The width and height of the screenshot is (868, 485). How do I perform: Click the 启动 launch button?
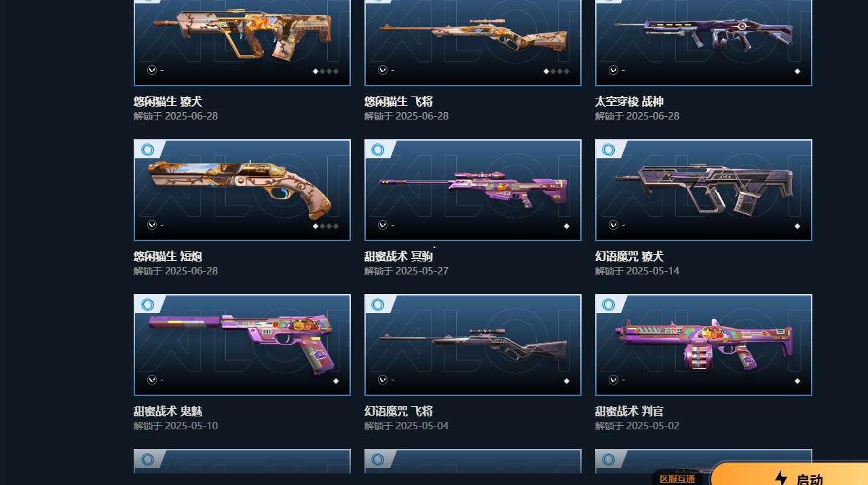point(789,474)
